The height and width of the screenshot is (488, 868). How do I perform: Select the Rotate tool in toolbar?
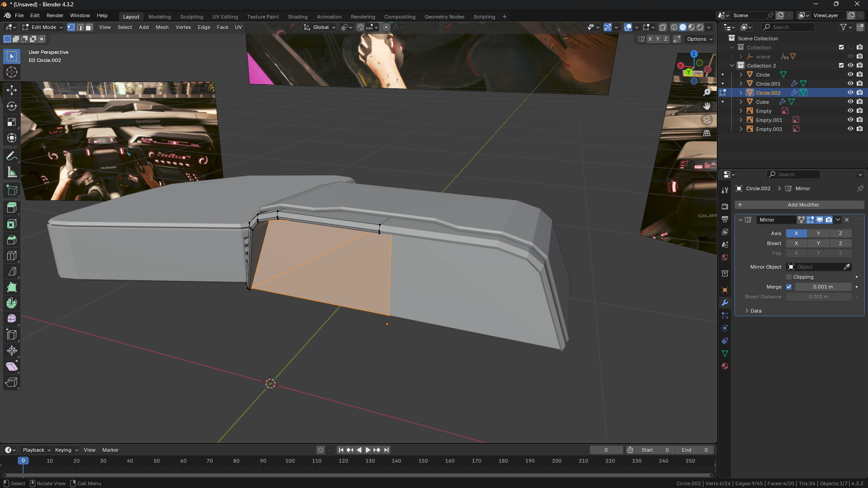(x=12, y=106)
